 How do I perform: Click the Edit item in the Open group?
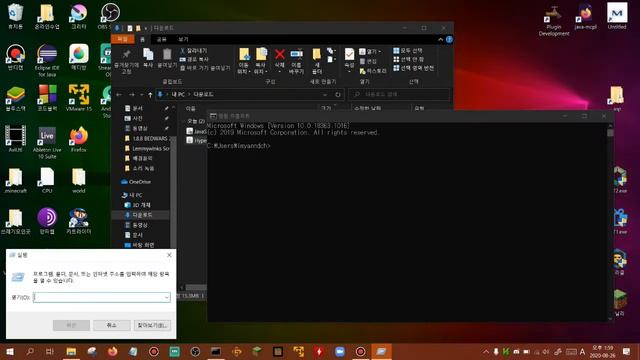coord(368,61)
